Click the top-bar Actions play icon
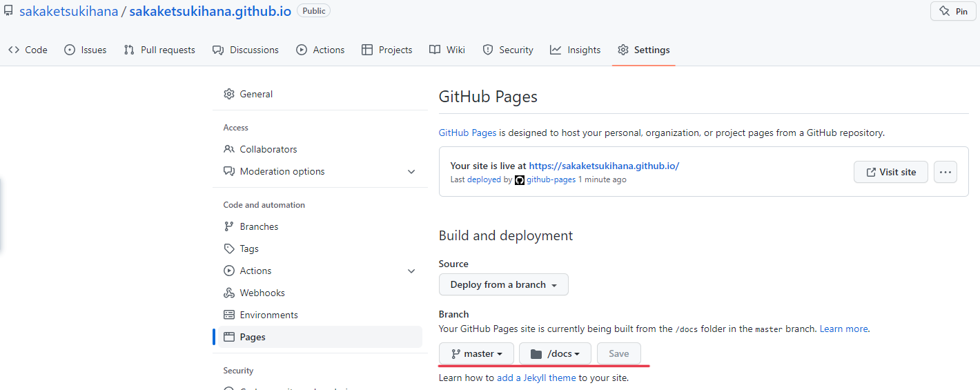Image resolution: width=980 pixels, height=390 pixels. 302,50
